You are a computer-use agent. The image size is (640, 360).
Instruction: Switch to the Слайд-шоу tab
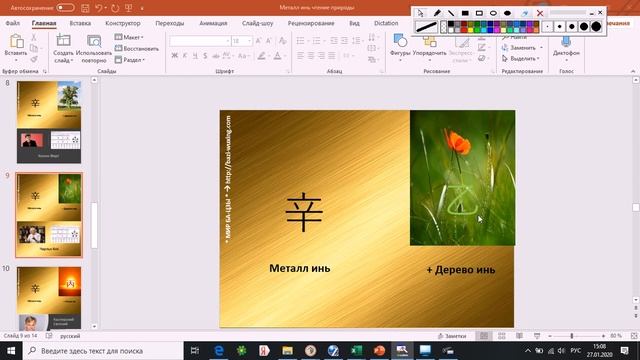click(258, 23)
